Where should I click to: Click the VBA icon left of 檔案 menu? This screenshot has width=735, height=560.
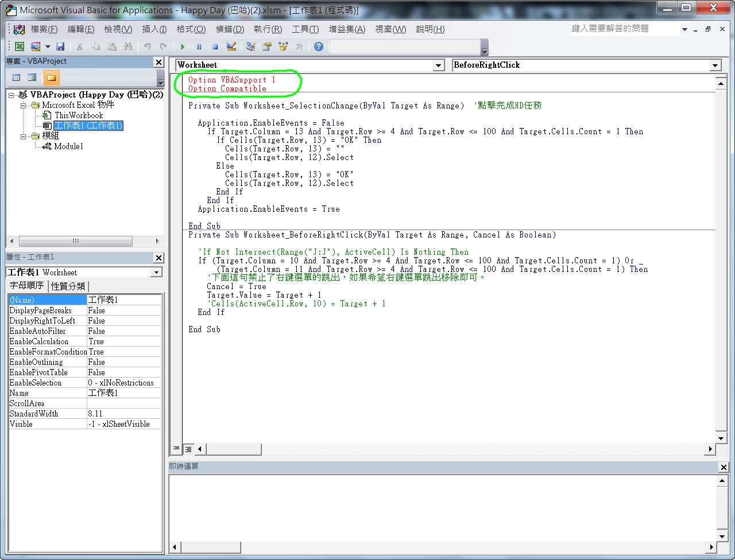(20, 29)
